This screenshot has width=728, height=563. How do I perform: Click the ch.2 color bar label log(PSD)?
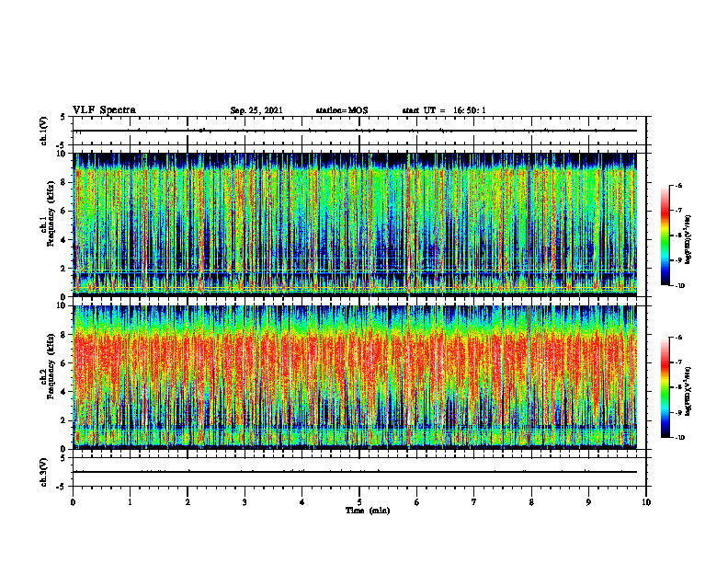(x=688, y=391)
